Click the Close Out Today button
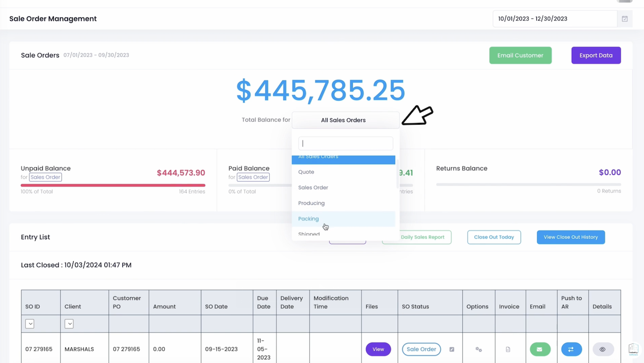 (x=494, y=237)
